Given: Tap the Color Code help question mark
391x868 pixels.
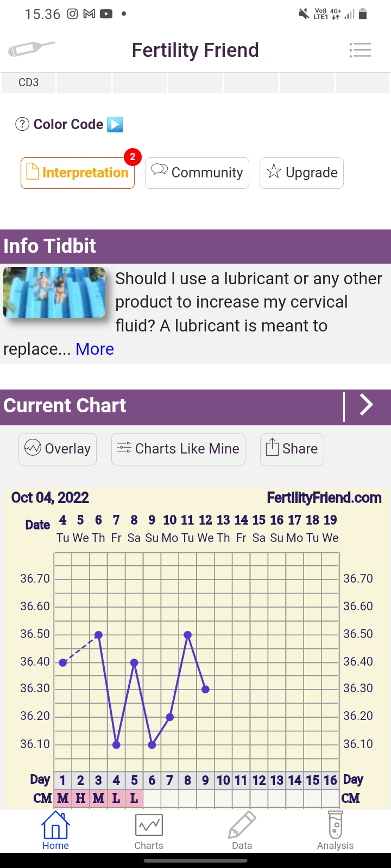Looking at the screenshot, I should pos(22,124).
